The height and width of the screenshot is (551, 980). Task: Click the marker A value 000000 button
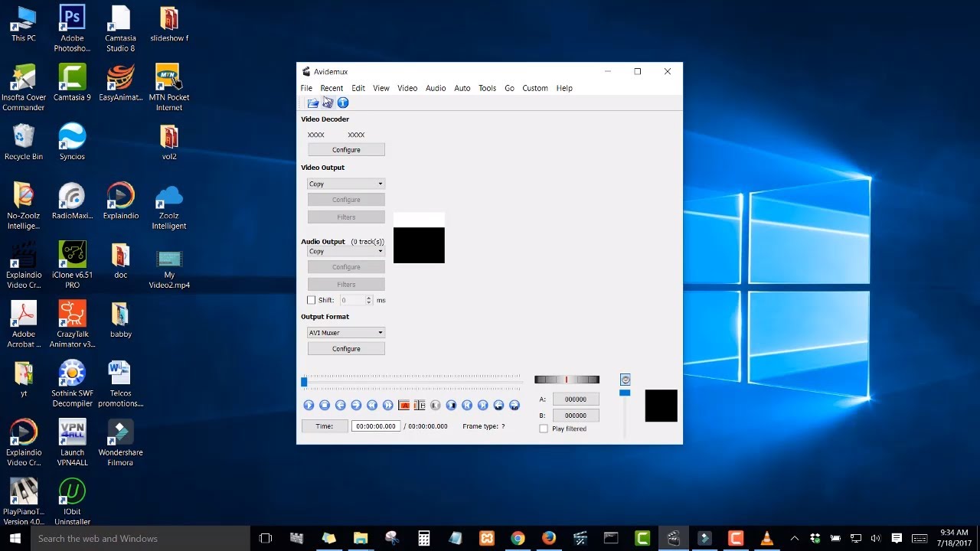[x=576, y=399]
